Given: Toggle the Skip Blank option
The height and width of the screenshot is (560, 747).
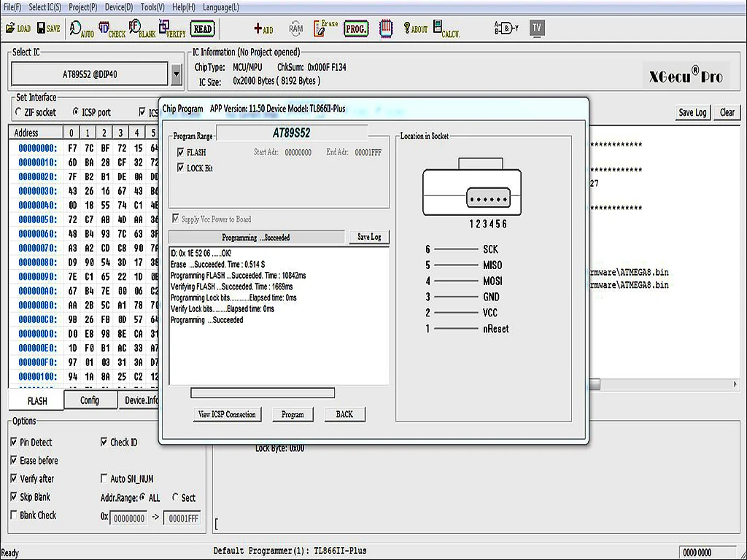Looking at the screenshot, I should (14, 497).
